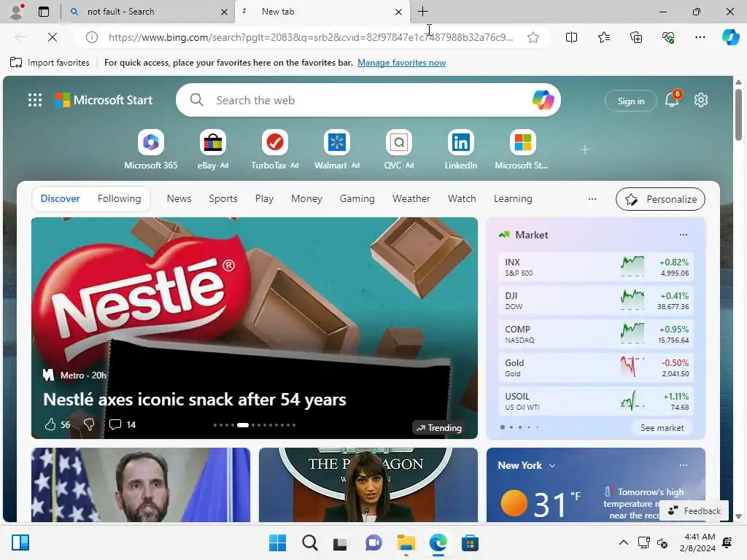Open Market card options menu

click(x=683, y=235)
